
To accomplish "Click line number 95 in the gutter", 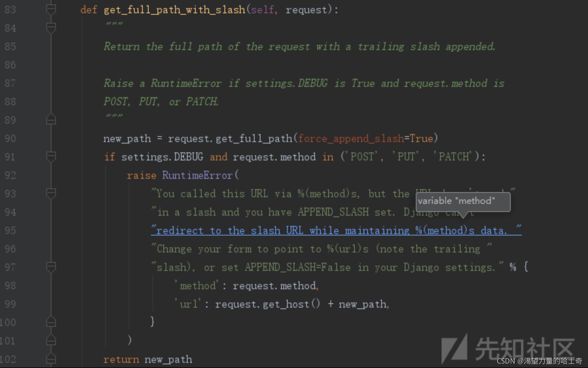I will [x=10, y=230].
